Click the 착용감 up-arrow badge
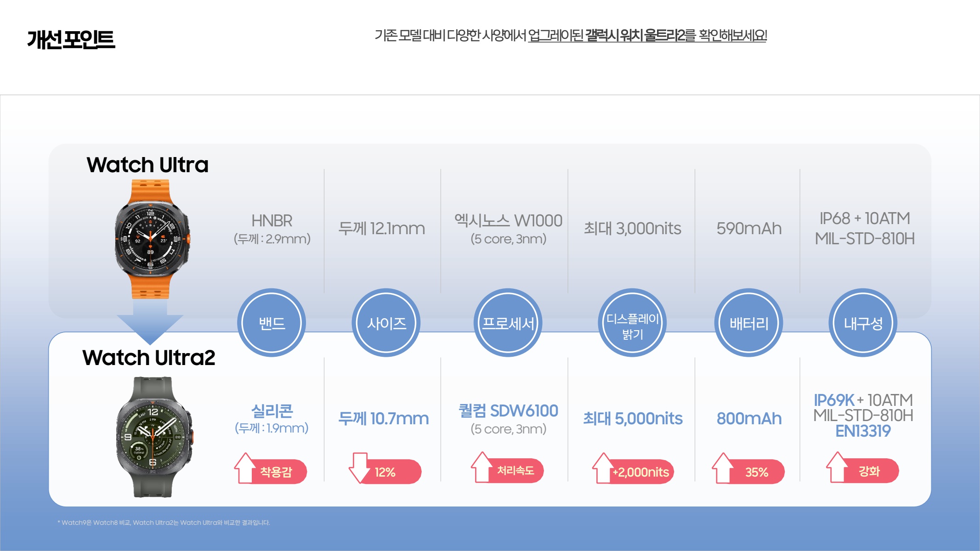980x551 pixels. click(x=271, y=469)
